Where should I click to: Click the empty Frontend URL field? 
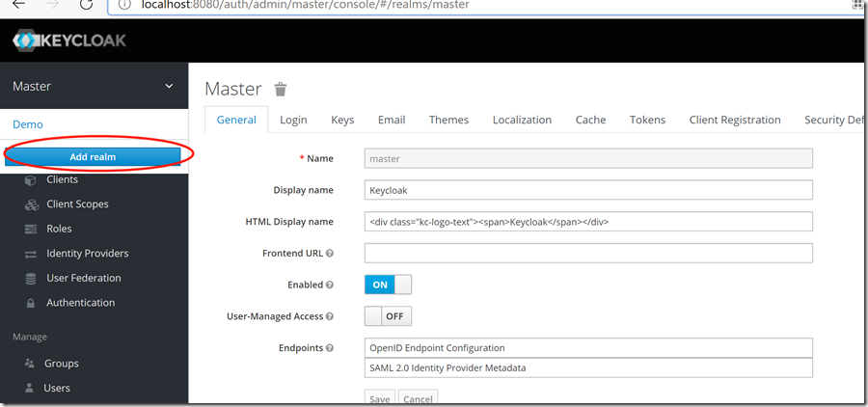pos(588,253)
